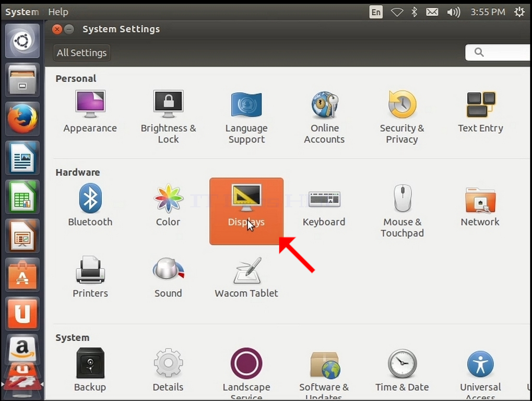Open Color settings

click(x=168, y=205)
